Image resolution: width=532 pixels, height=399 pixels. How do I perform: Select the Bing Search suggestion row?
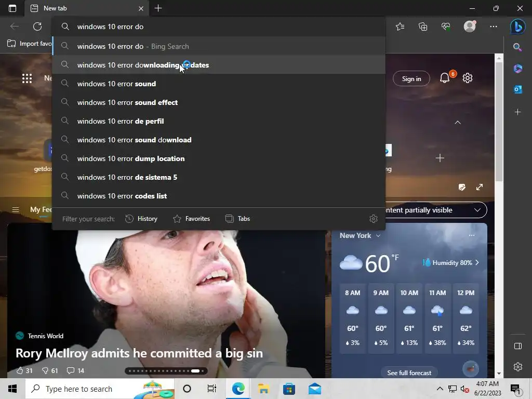click(x=219, y=46)
